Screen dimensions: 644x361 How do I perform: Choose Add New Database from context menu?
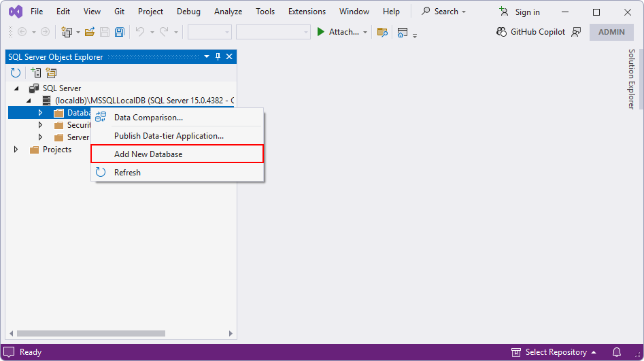pos(177,154)
